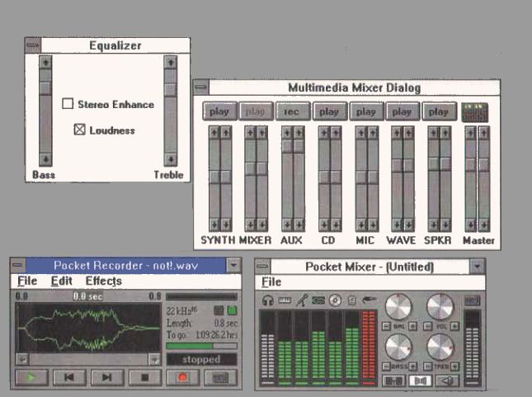This screenshot has width=532, height=397.
Task: Click the BAL knob in Pocket Mixer
Action: [398, 307]
